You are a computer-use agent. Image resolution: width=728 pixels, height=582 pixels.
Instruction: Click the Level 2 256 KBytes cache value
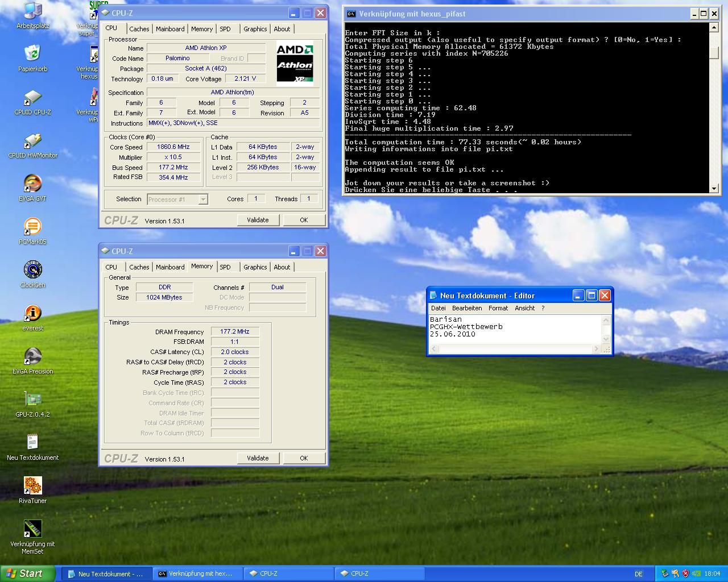tap(263, 167)
